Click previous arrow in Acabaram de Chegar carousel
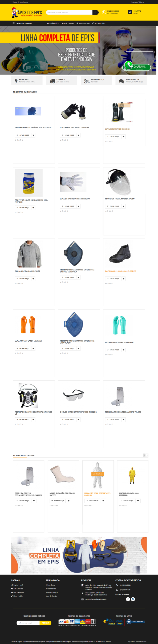 coord(144,455)
